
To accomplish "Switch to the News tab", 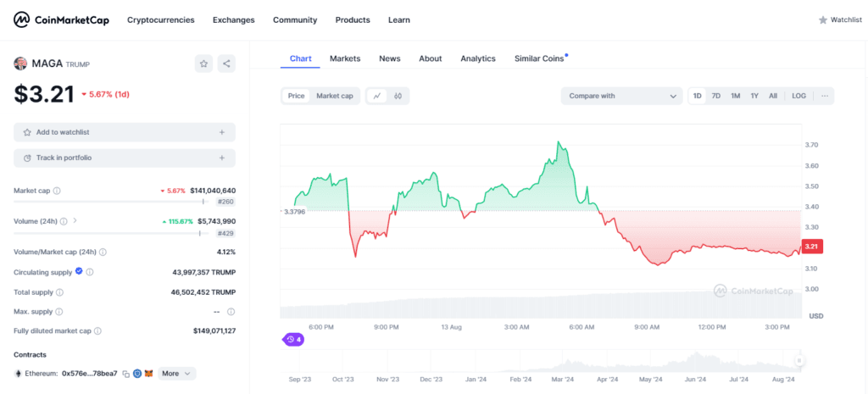I will point(390,58).
